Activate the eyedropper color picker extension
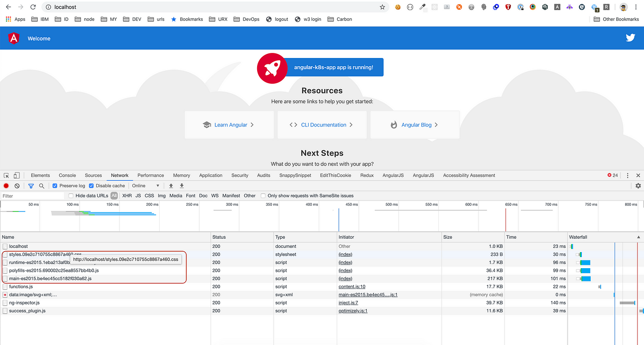The height and width of the screenshot is (345, 644). coord(422,7)
